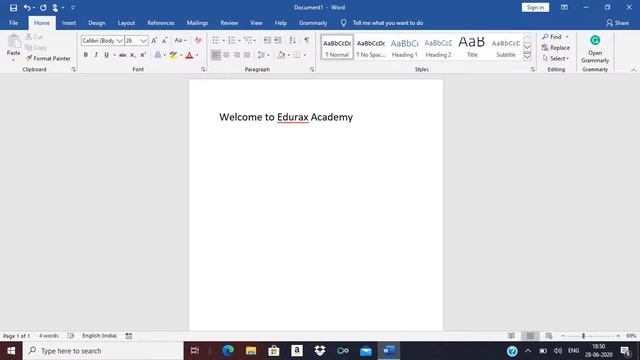Open the font size dropdown
Image resolution: width=640 pixels, height=360 pixels.
[x=143, y=40]
